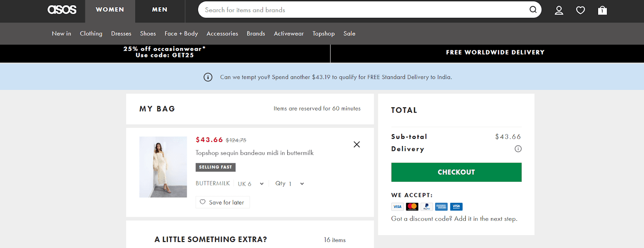Open the My Account profile icon
The width and height of the screenshot is (644, 248).
pyautogui.click(x=559, y=10)
